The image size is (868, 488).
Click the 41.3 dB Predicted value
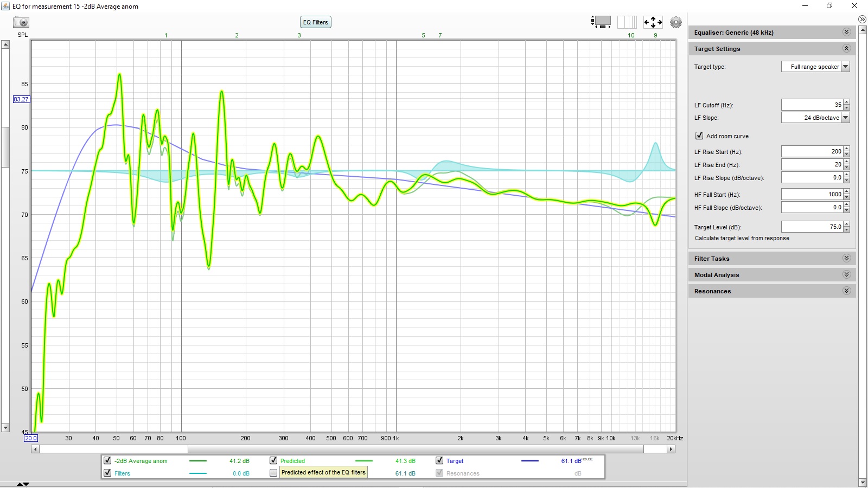tap(405, 461)
